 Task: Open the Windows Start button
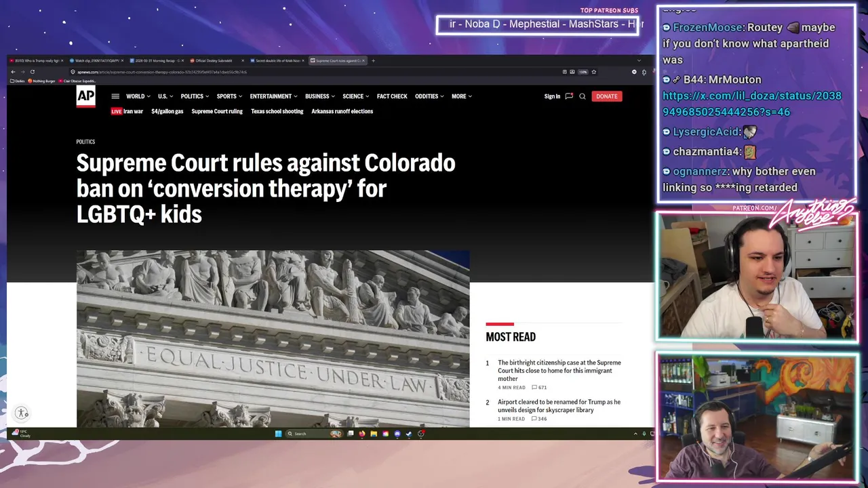[278, 434]
